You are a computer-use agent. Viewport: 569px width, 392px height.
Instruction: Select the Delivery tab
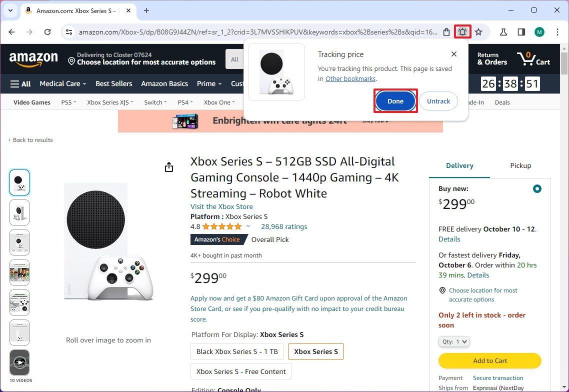point(459,165)
